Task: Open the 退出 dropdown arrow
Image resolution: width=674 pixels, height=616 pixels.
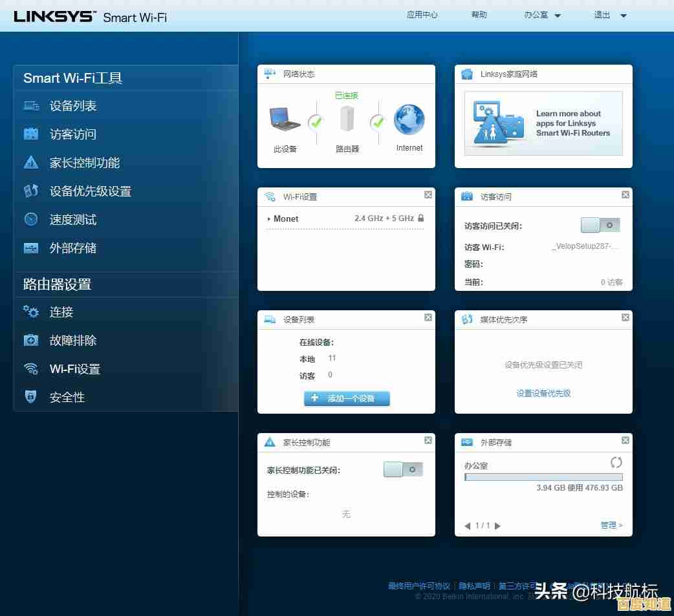Action: 622,15
